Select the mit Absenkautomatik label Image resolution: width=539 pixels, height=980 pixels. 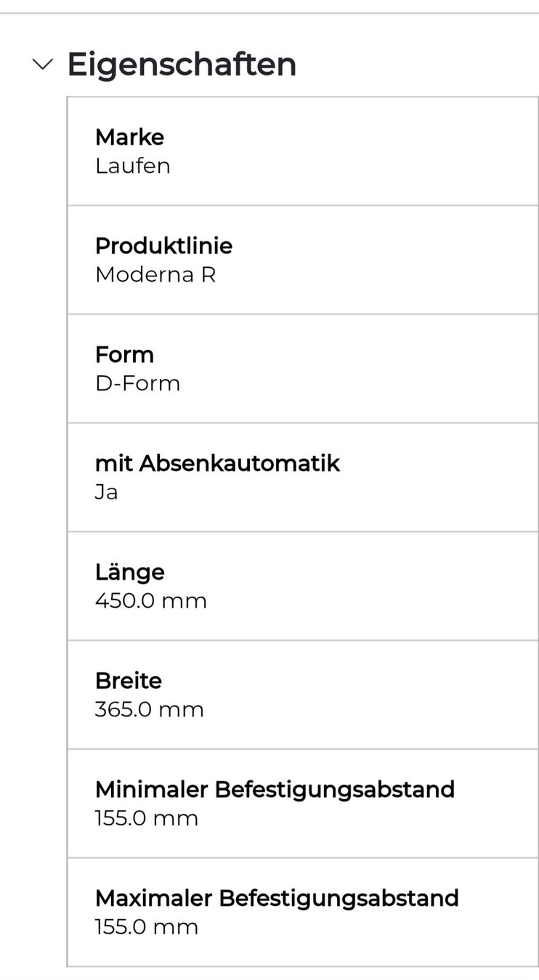217,463
